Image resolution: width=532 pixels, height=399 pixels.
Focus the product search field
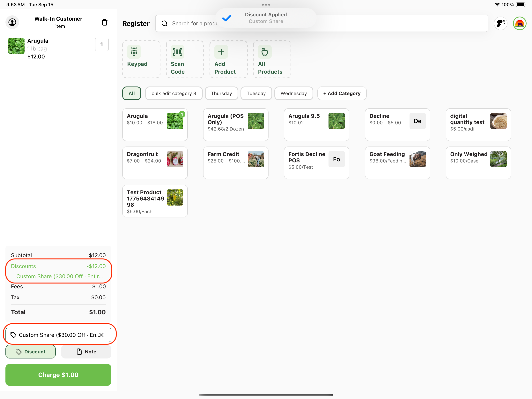pyautogui.click(x=321, y=23)
